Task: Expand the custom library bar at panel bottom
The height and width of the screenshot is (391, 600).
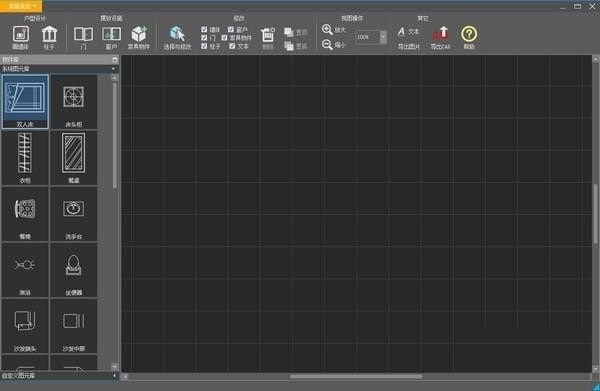Action: pos(59,376)
